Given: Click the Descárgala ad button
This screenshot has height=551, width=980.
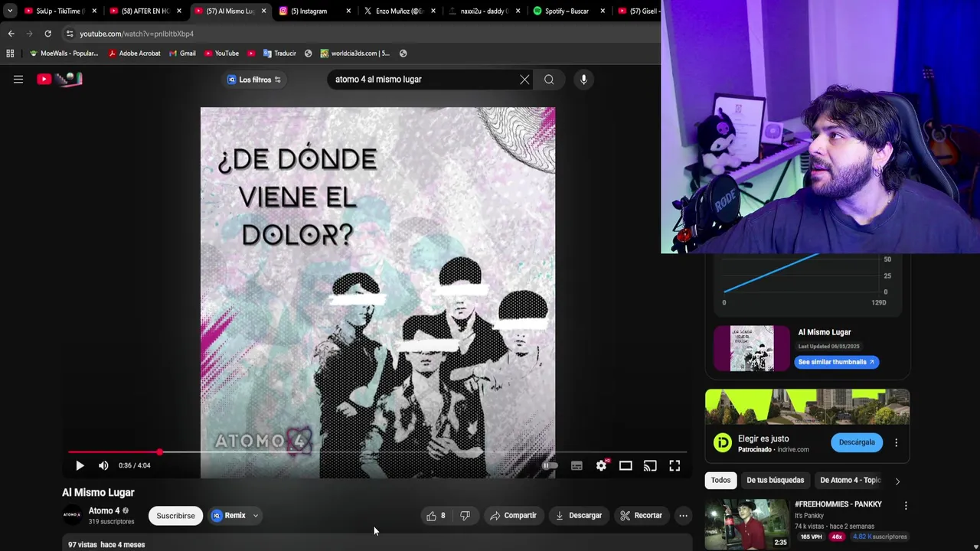Looking at the screenshot, I should [857, 442].
